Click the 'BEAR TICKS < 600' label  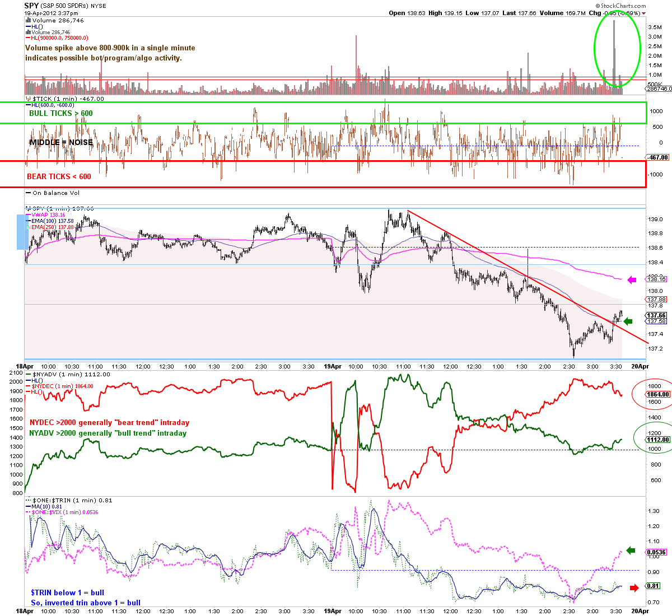pos(59,176)
